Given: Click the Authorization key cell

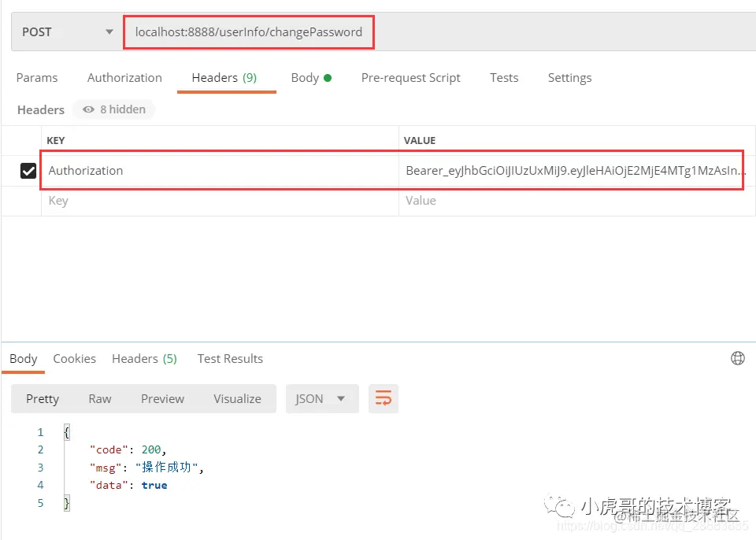Looking at the screenshot, I should point(220,171).
